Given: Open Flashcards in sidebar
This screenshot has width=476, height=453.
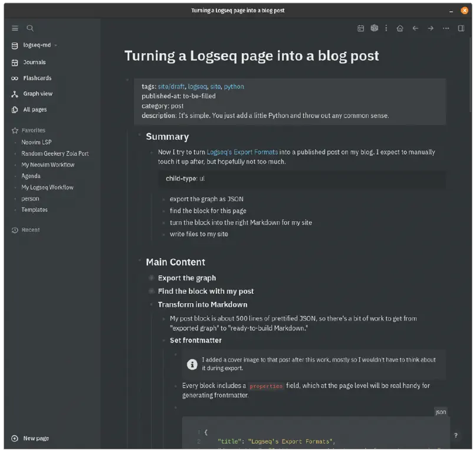Looking at the screenshot, I should coord(37,78).
